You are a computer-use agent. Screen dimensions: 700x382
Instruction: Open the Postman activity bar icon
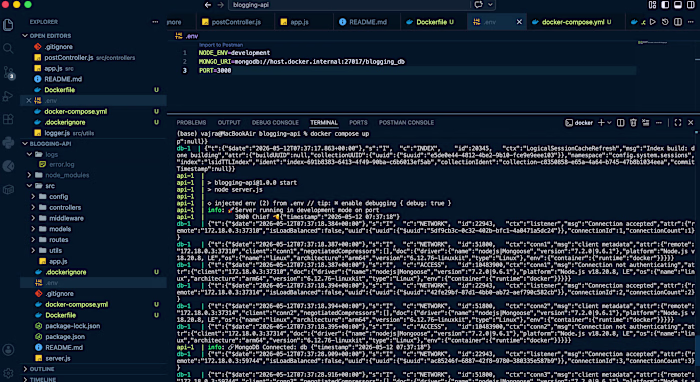8,166
